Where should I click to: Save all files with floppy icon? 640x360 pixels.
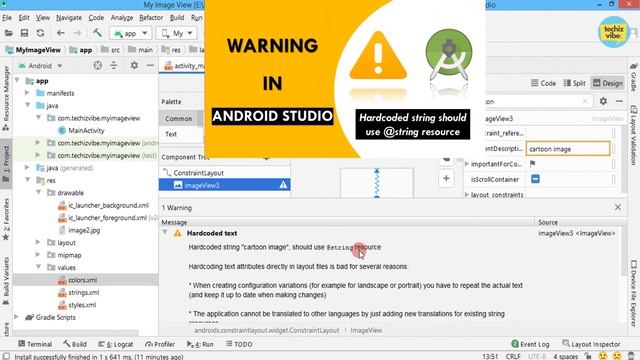[x=24, y=33]
